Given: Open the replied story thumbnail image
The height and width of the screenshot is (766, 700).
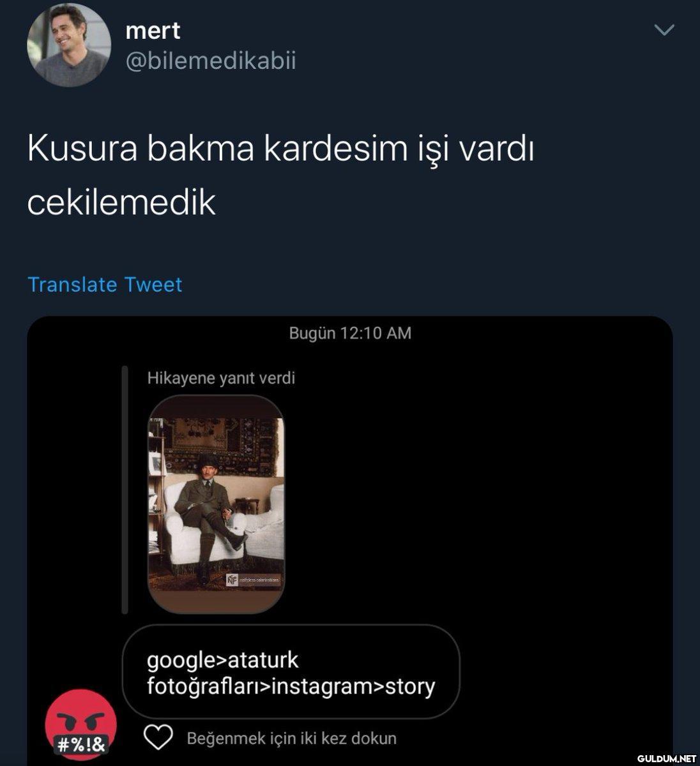Looking at the screenshot, I should click(217, 504).
